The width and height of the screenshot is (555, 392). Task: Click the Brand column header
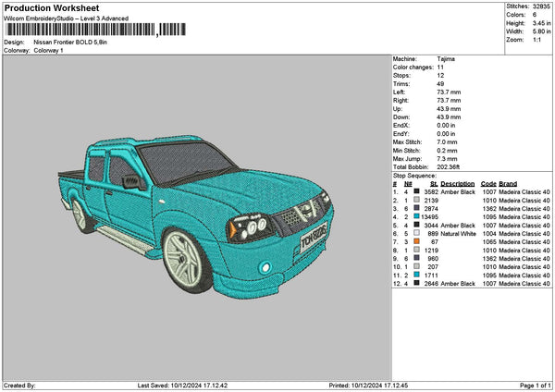509,184
